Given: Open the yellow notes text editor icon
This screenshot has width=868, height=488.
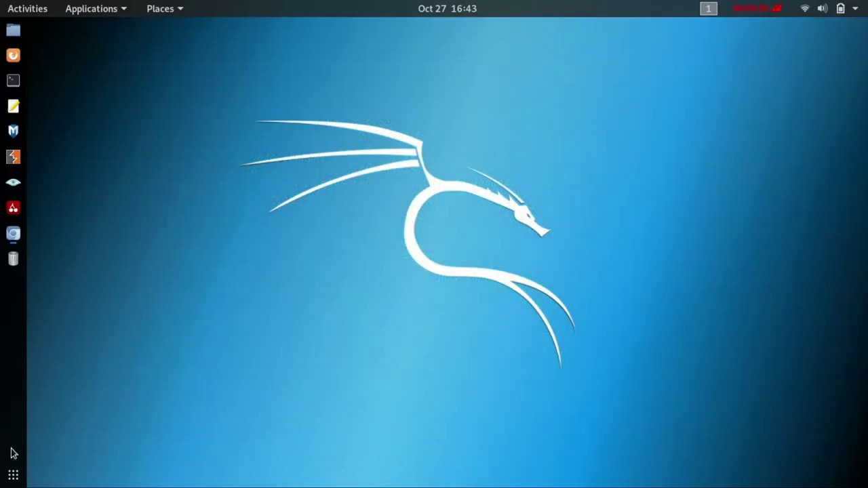Looking at the screenshot, I should click(x=13, y=106).
